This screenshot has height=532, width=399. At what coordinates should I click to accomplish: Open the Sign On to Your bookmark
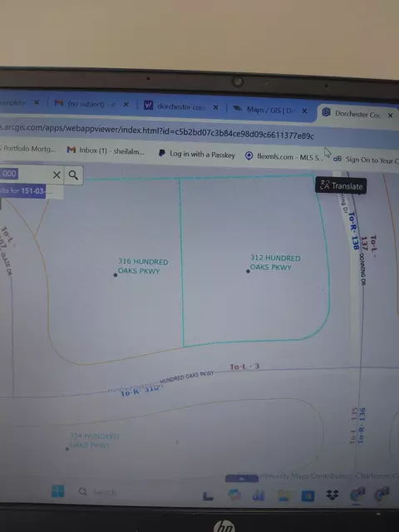tap(366, 159)
